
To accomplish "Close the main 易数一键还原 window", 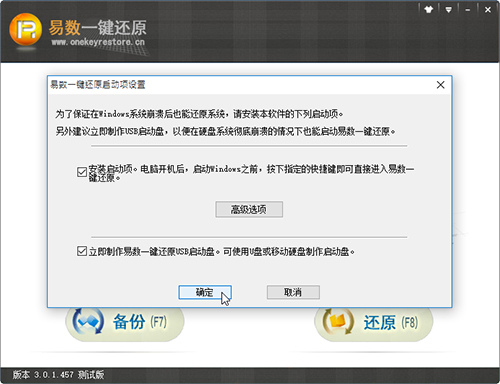I will pos(488,10).
